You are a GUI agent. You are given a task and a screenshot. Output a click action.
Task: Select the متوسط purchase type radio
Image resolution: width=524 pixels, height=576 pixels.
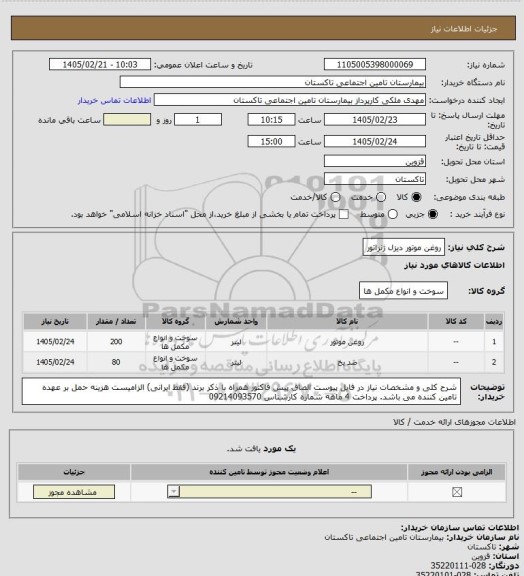[x=392, y=214]
